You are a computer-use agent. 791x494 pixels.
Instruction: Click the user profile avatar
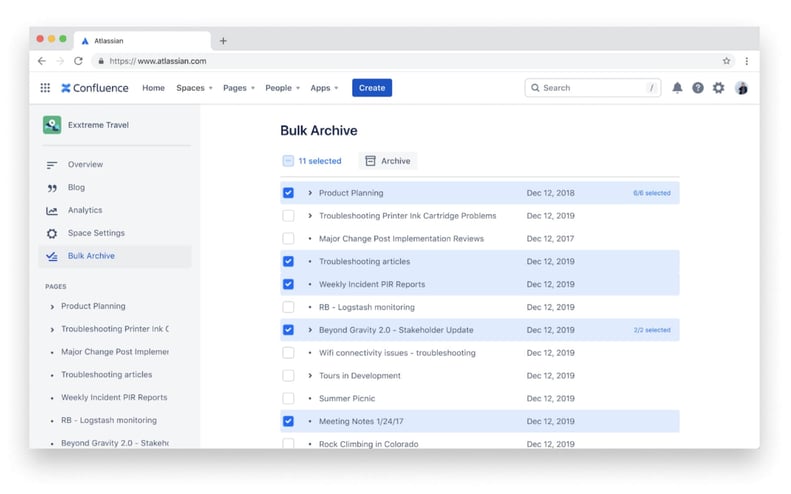point(741,88)
